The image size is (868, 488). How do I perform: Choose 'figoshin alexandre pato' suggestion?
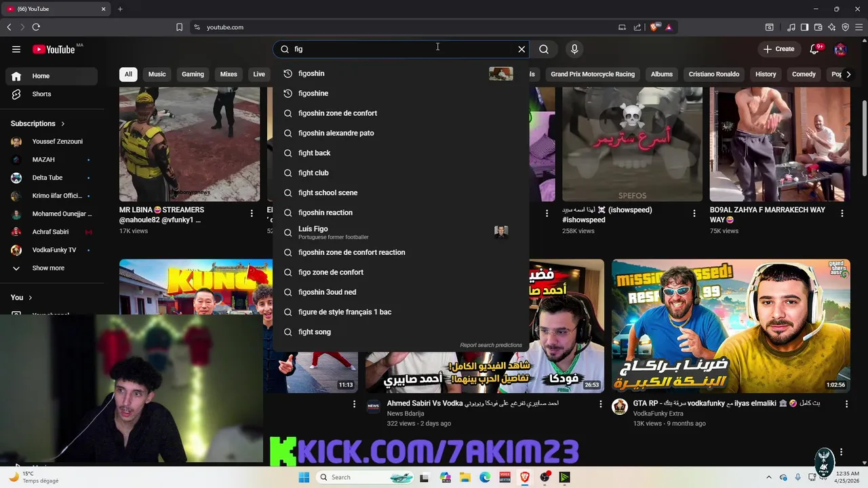click(x=401, y=133)
